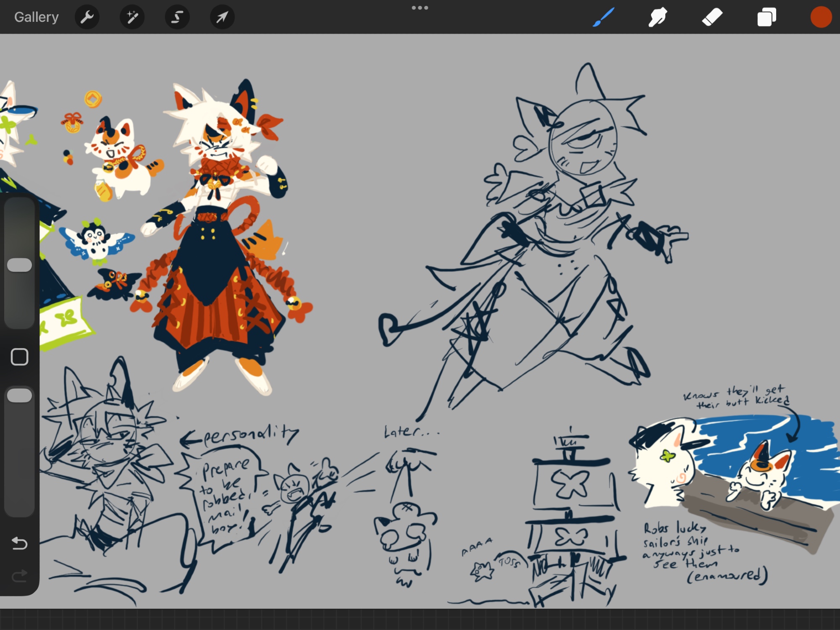
Task: Tap the three-dot multitasking menu at top
Action: (x=420, y=8)
